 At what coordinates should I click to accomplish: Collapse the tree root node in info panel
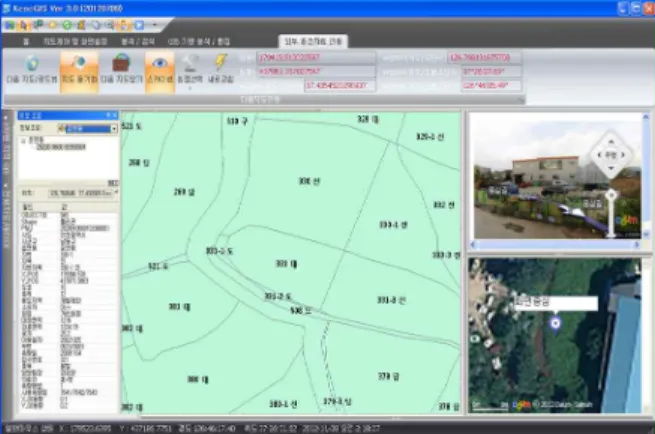click(x=23, y=141)
